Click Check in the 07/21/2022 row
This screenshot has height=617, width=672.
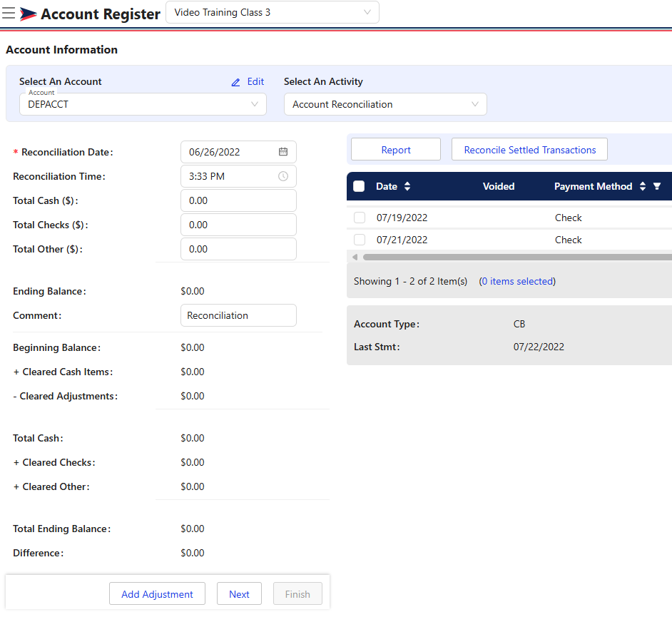click(x=569, y=240)
